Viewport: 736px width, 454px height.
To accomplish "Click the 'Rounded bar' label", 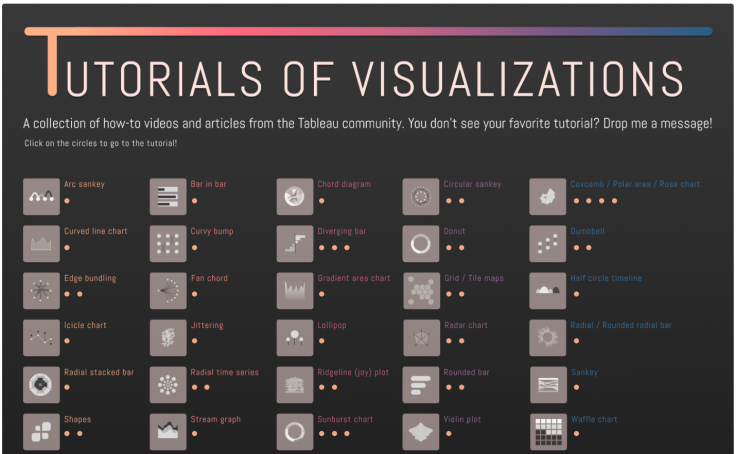I will [x=466, y=372].
